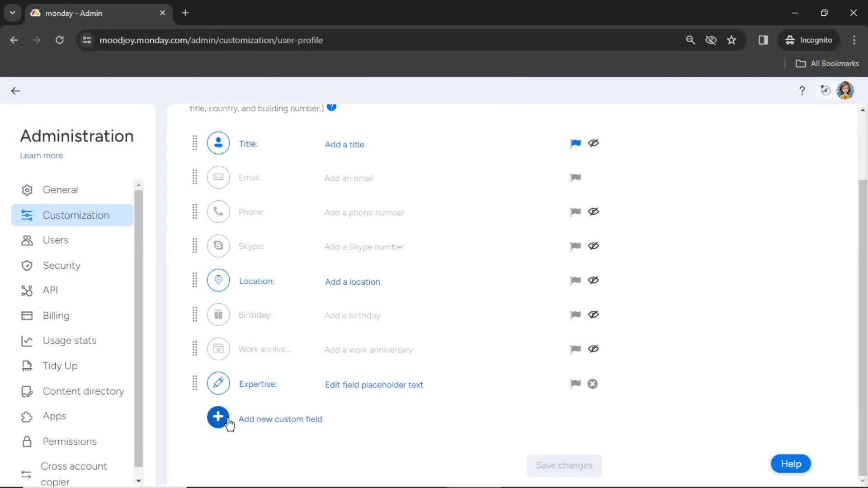Click the Email field envelope icon
The image size is (868, 488).
[x=218, y=177]
